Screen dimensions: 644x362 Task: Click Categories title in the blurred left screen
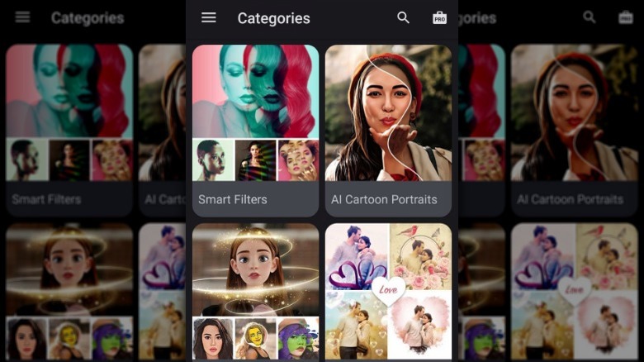(x=88, y=18)
